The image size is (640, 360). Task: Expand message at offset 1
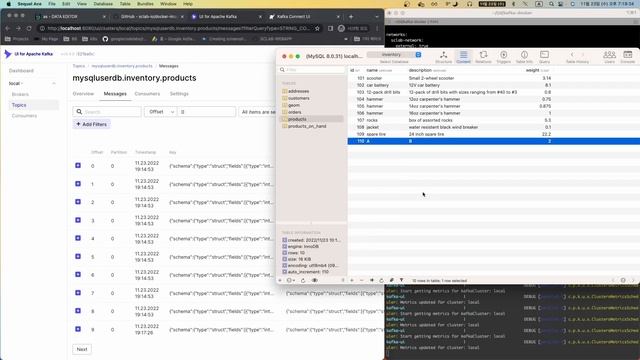(x=78, y=184)
